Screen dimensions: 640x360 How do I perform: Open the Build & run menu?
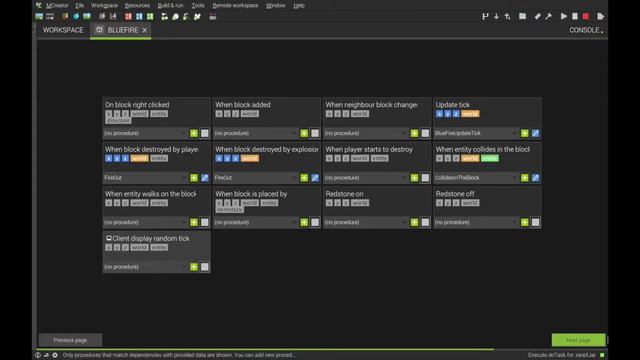(x=170, y=5)
